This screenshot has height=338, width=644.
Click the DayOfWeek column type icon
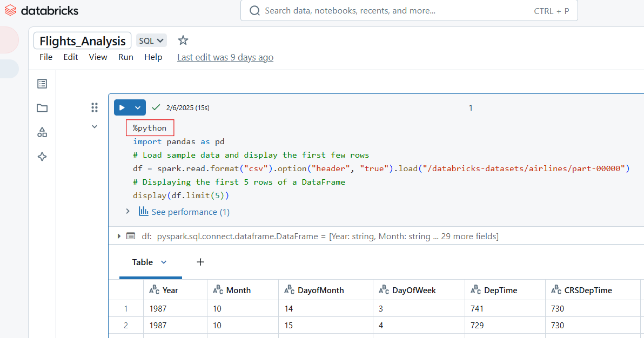pyautogui.click(x=384, y=290)
